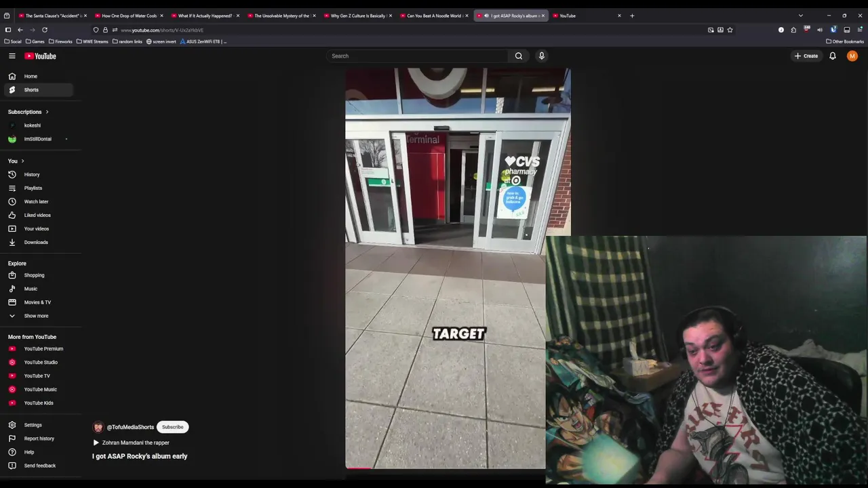
Task: Open the browser application menu
Action: (x=860, y=30)
